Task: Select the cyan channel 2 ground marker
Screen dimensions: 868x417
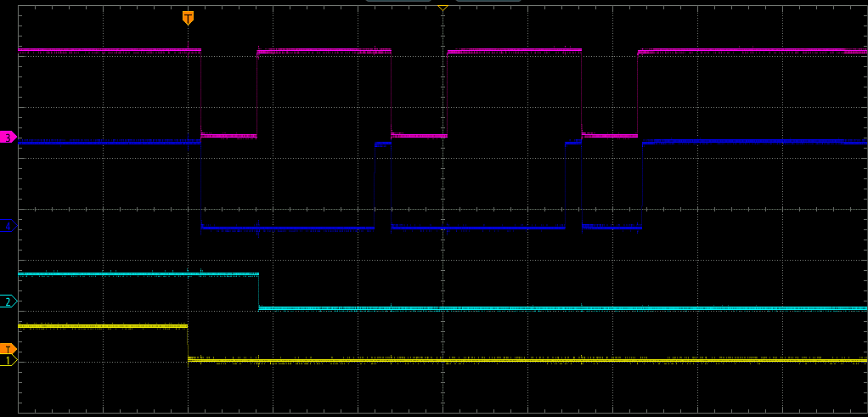Action: point(8,301)
